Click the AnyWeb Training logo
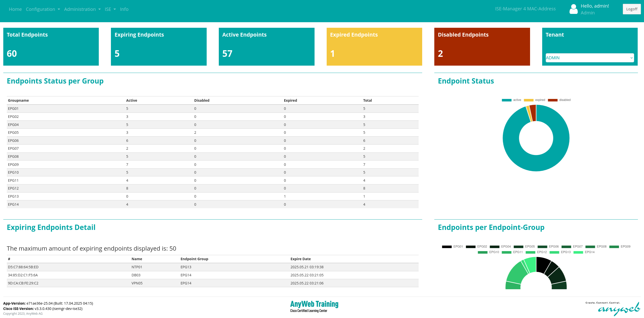644x318 pixels. [x=314, y=306]
